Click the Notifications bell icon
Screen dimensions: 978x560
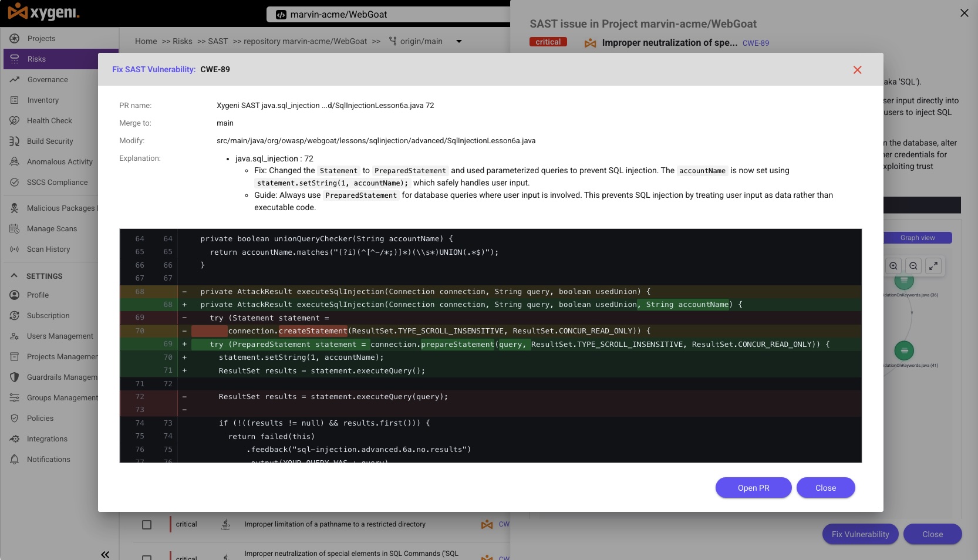(15, 460)
